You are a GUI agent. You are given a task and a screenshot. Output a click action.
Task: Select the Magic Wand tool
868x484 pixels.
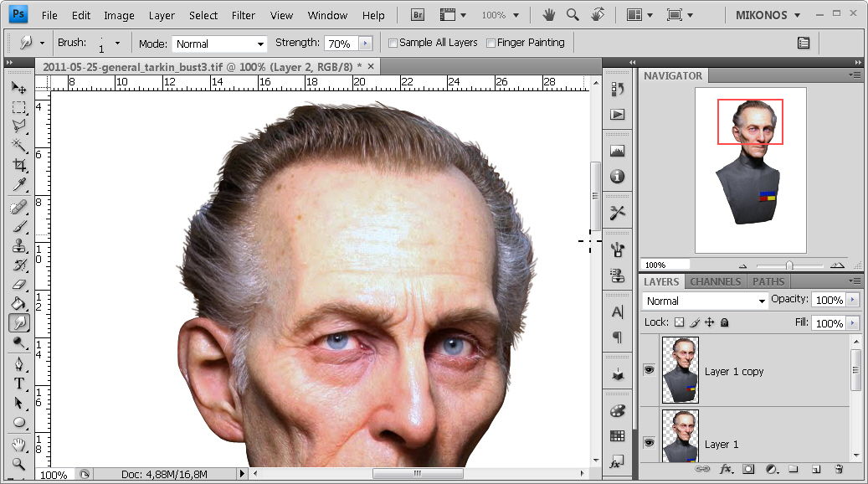pyautogui.click(x=18, y=145)
